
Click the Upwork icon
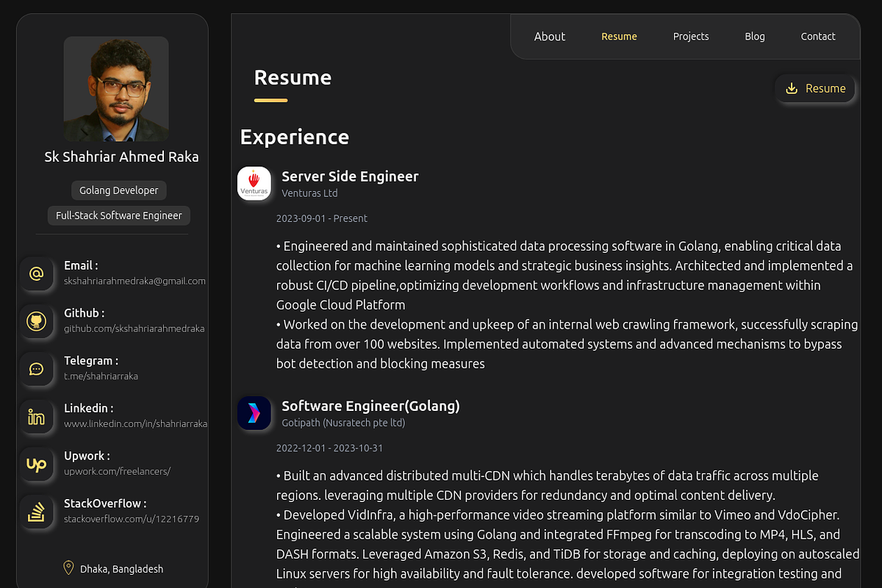tap(36, 465)
